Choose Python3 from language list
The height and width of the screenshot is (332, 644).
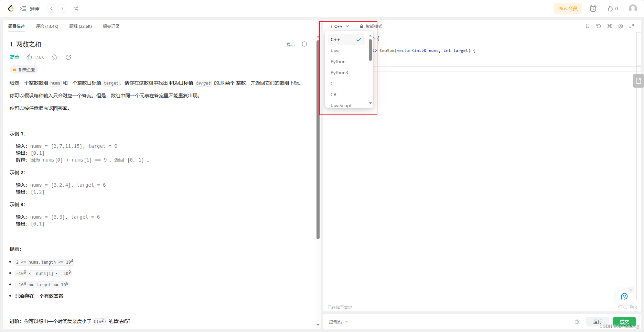pyautogui.click(x=346, y=73)
